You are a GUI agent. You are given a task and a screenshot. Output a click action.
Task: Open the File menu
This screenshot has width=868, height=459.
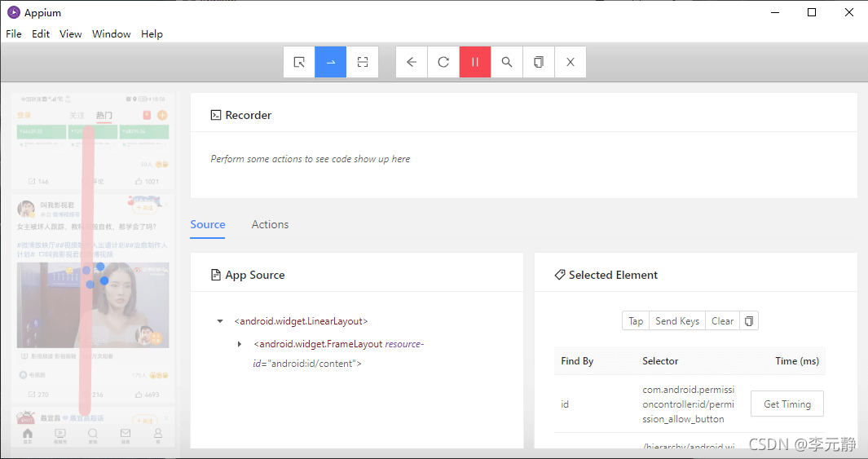(x=14, y=34)
